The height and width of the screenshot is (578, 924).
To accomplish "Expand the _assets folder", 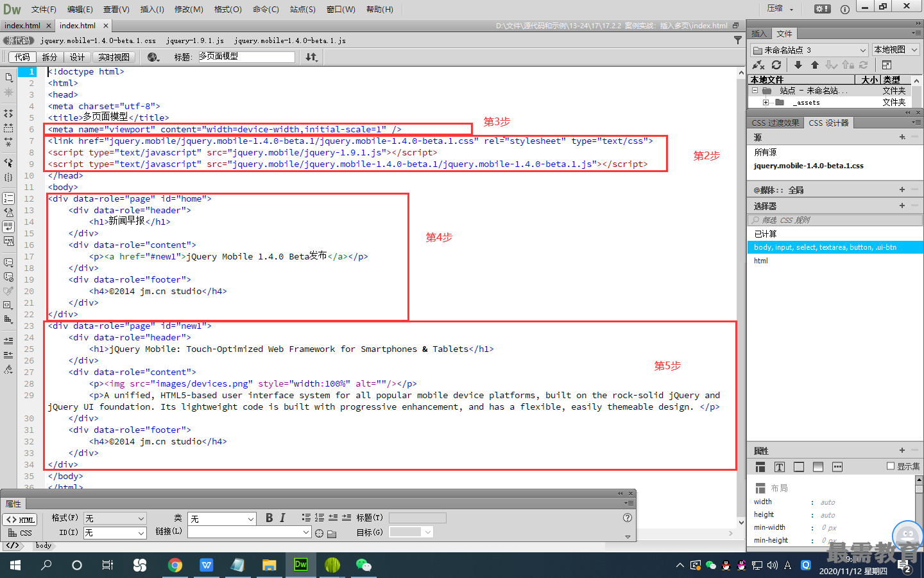I will (766, 102).
